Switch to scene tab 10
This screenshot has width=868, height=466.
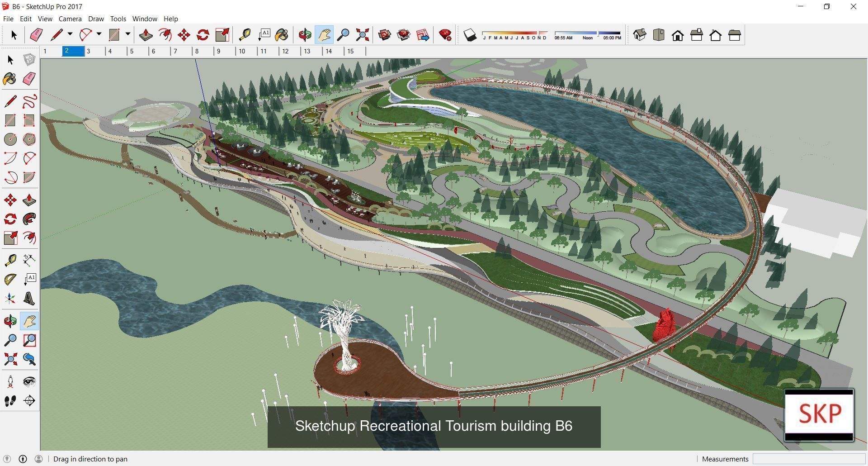pyautogui.click(x=247, y=51)
